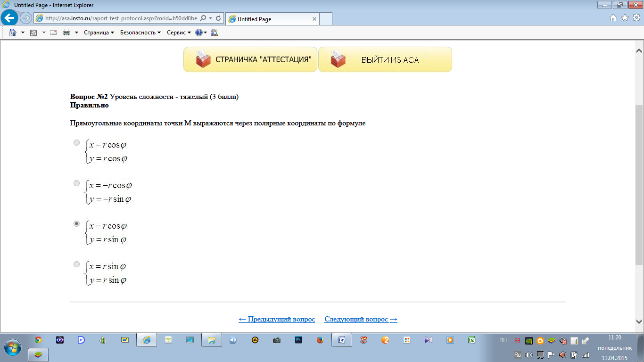Click the Action Center flag tray icon
This screenshot has height=362, width=644.
click(x=551, y=354)
